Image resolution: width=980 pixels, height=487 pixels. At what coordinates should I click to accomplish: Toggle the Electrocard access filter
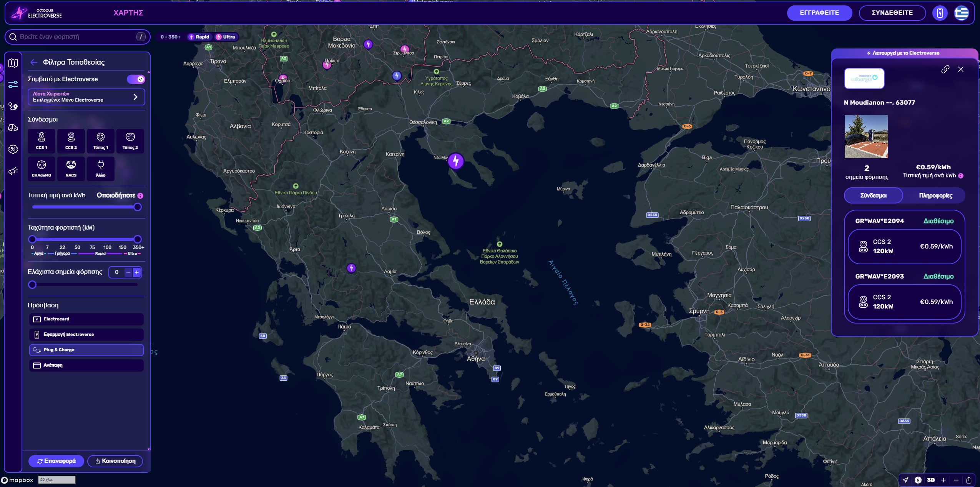coord(86,319)
